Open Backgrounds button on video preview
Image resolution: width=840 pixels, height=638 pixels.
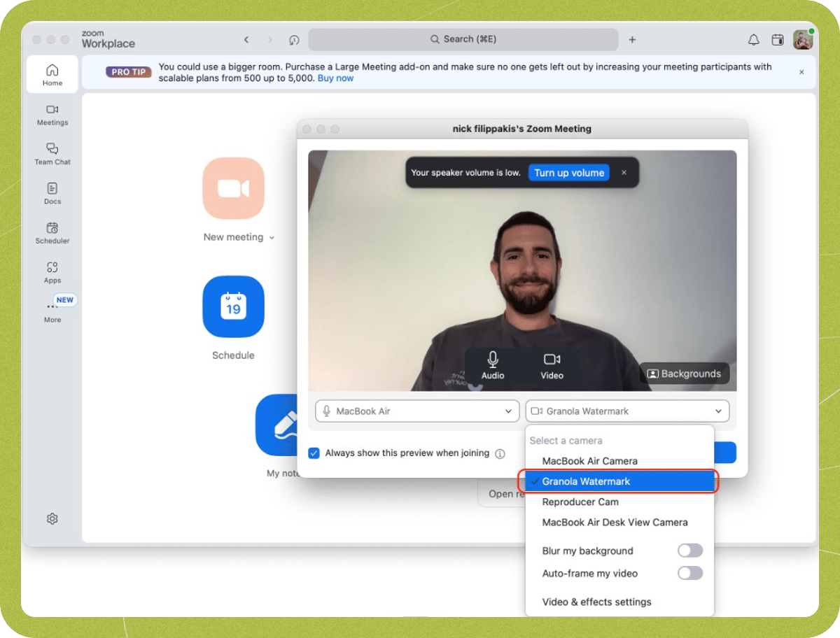click(x=685, y=374)
